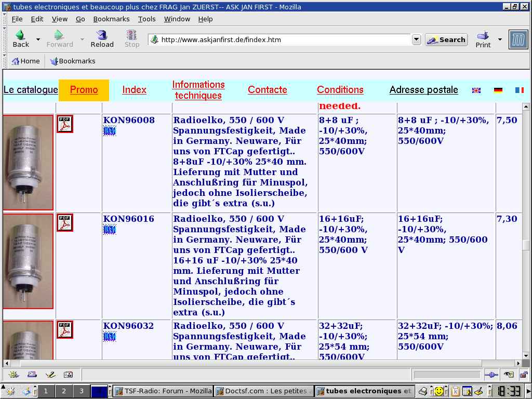Open Address Book from the component bar
Viewport: 532px width, 399px height.
(x=68, y=375)
